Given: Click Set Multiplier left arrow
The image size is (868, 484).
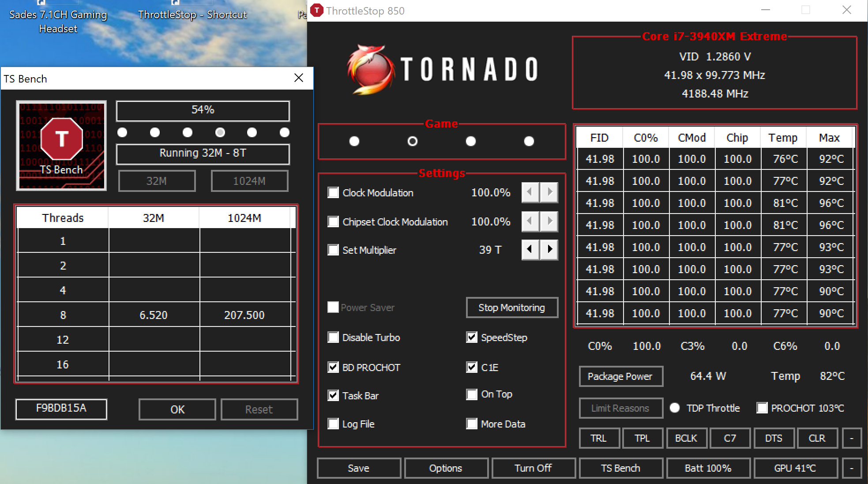Looking at the screenshot, I should (x=530, y=250).
